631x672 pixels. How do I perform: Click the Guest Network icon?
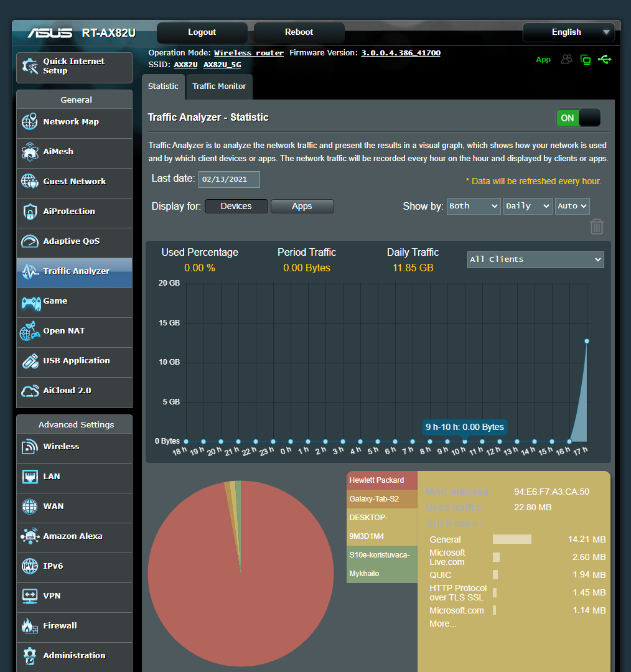tap(30, 181)
